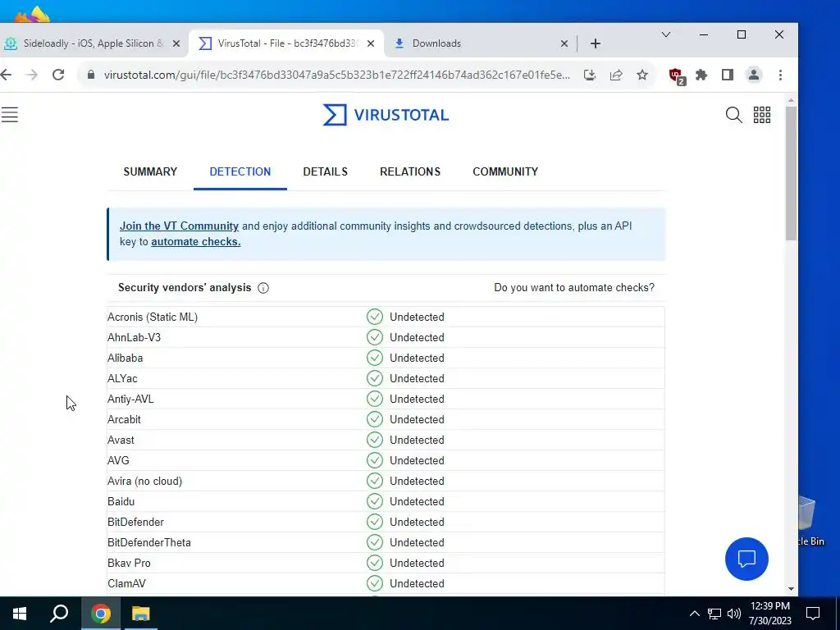
Task: Open the Windows Start menu
Action: 20,614
